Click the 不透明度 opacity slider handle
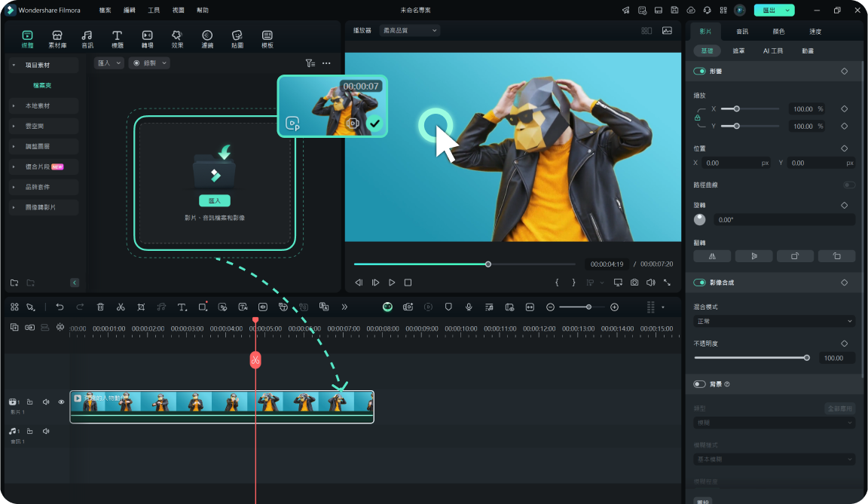Image resolution: width=868 pixels, height=504 pixels. point(806,358)
